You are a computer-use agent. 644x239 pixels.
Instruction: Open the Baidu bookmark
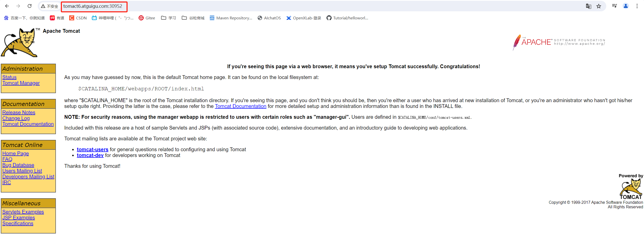click(x=24, y=18)
